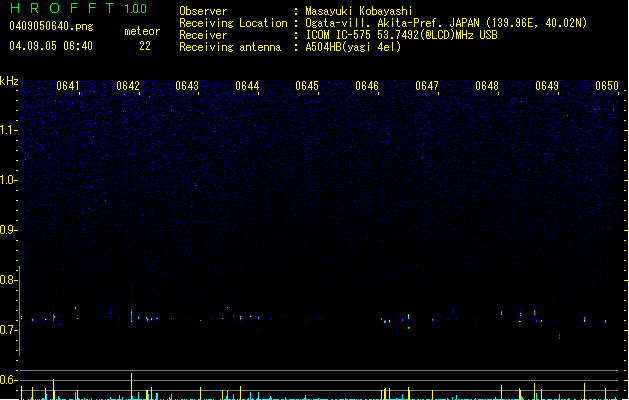Click the 1.1 kHz frequency label
This screenshot has width=629, height=400.
click(8, 130)
